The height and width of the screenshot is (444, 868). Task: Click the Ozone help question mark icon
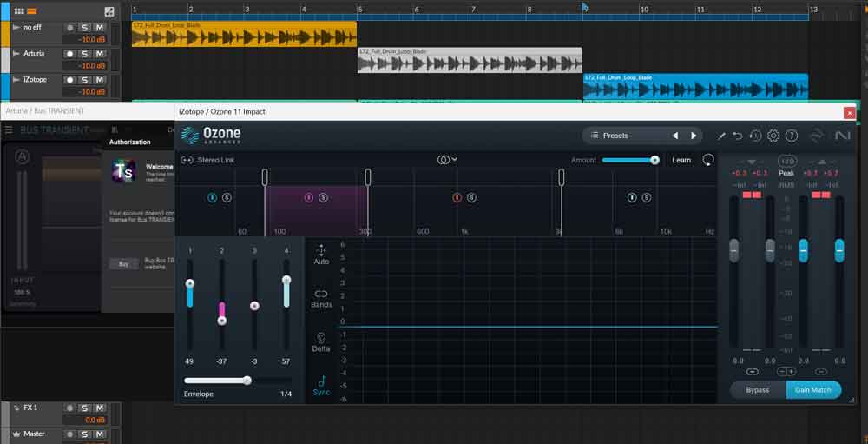(791, 136)
